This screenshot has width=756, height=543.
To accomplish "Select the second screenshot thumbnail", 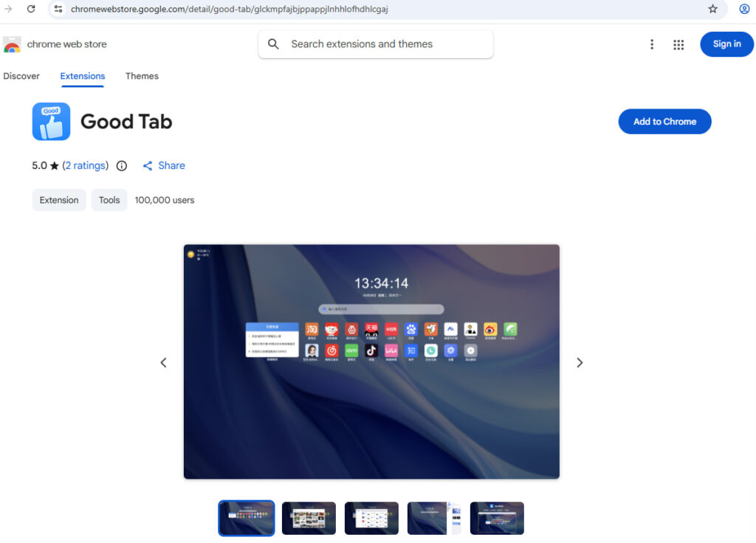I will coord(309,518).
